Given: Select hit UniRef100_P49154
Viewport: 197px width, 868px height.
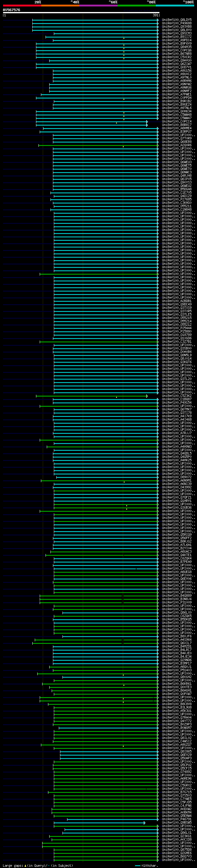Looking at the screenshot, I should pos(177,403).
